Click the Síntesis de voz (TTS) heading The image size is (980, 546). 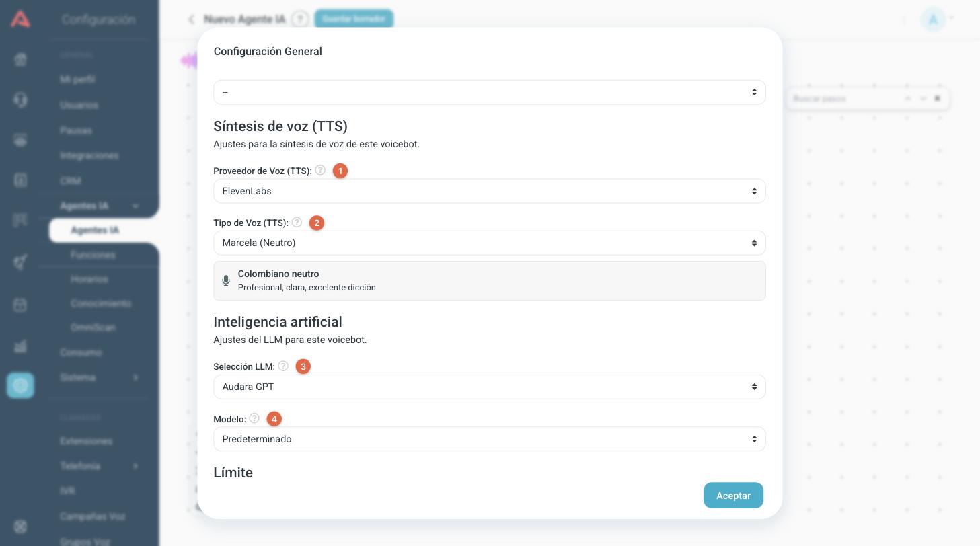pos(280,126)
